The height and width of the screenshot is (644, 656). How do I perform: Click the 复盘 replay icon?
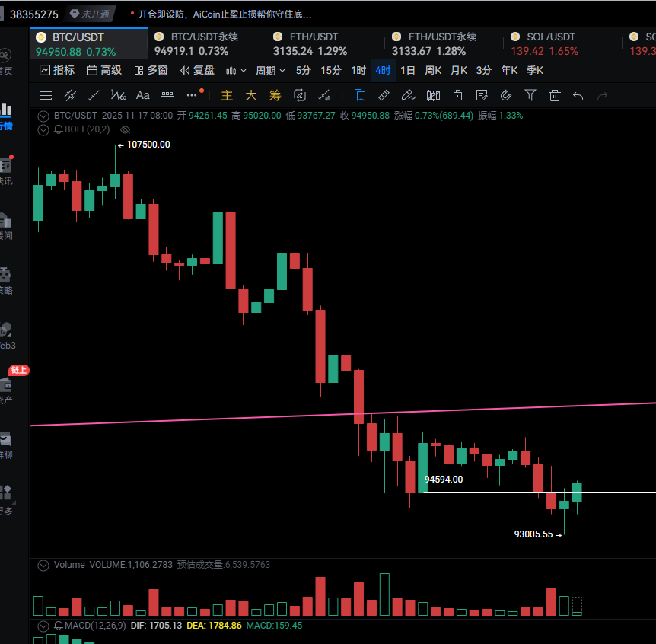pyautogui.click(x=197, y=70)
